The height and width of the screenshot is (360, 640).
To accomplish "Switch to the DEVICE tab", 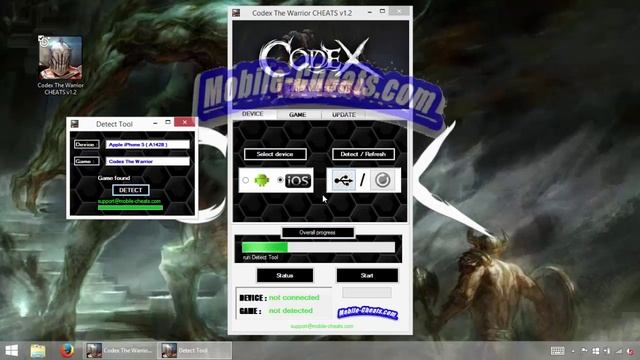I will [253, 114].
